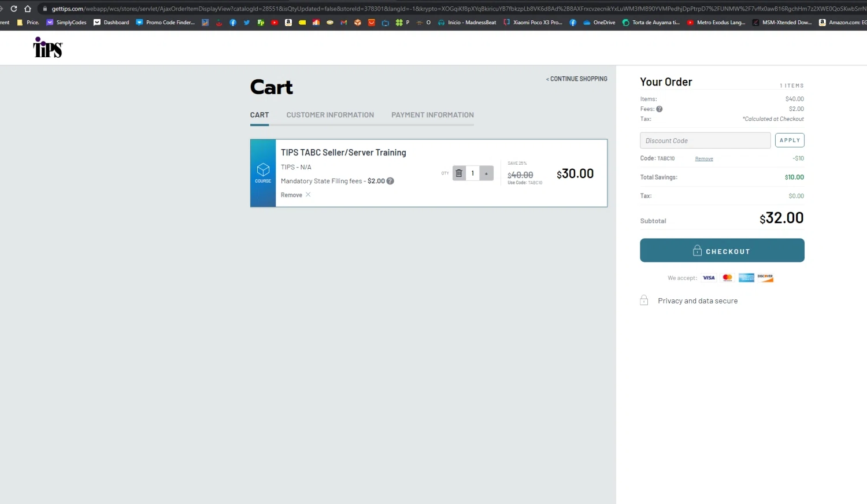Click the Mastercard icon

(728, 278)
